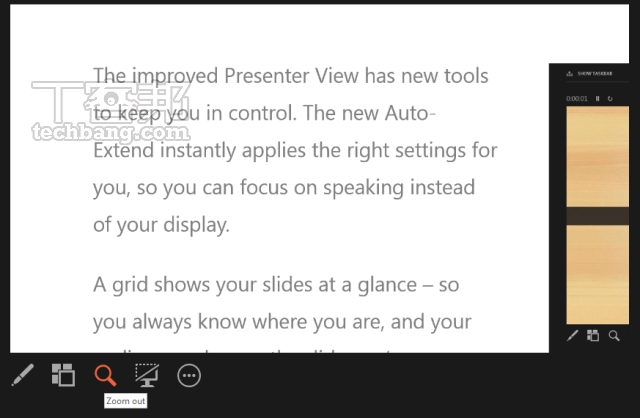Click the orange Zoom magnifier icon
The height and width of the screenshot is (418, 640).
pos(105,375)
